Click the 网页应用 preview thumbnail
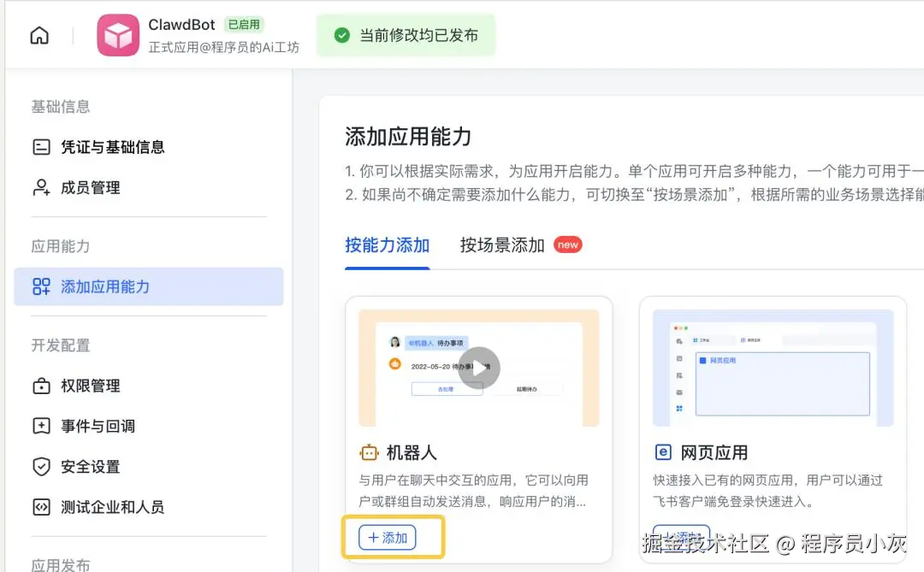The image size is (924, 572). tap(773, 368)
